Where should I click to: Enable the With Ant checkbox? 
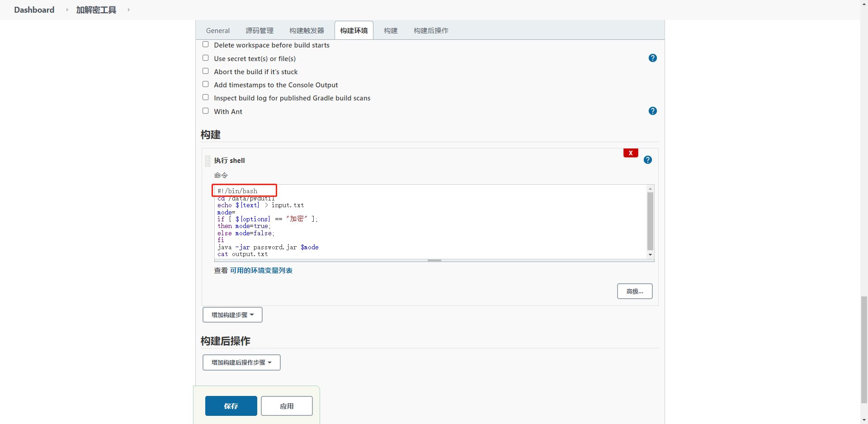click(x=205, y=110)
